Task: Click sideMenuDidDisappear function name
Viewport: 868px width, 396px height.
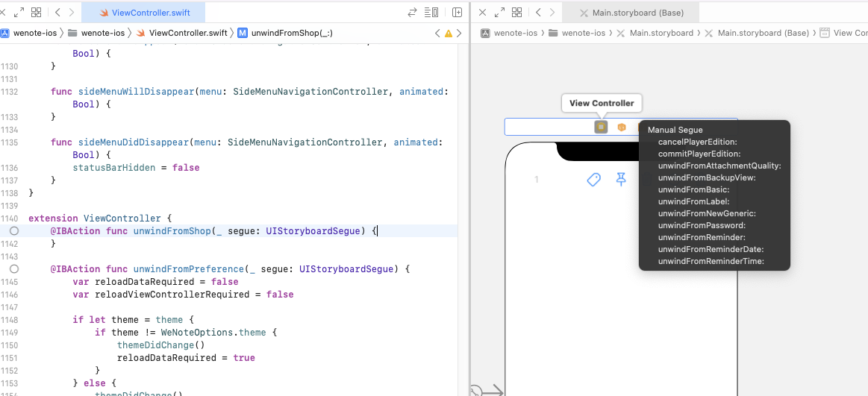Action: pyautogui.click(x=133, y=142)
